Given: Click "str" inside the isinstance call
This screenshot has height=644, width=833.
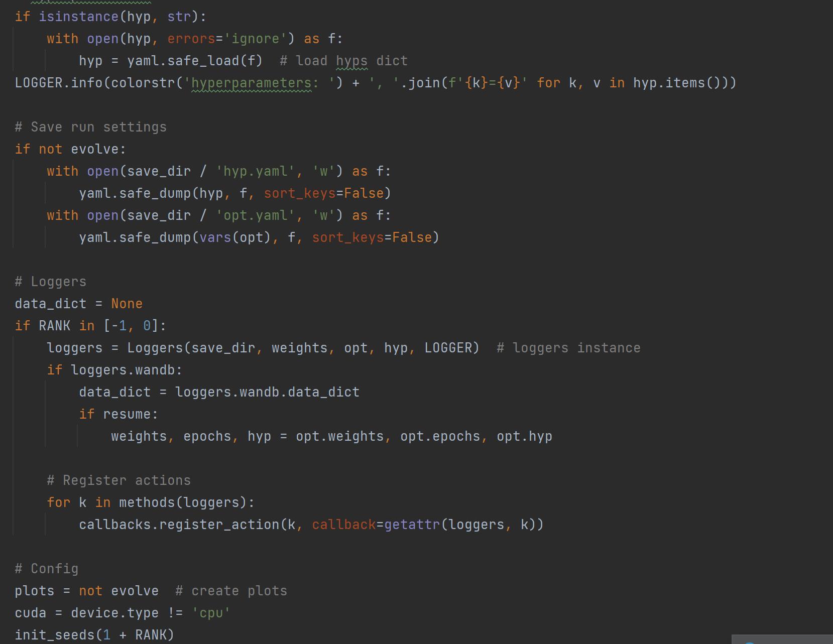Looking at the screenshot, I should coord(179,17).
